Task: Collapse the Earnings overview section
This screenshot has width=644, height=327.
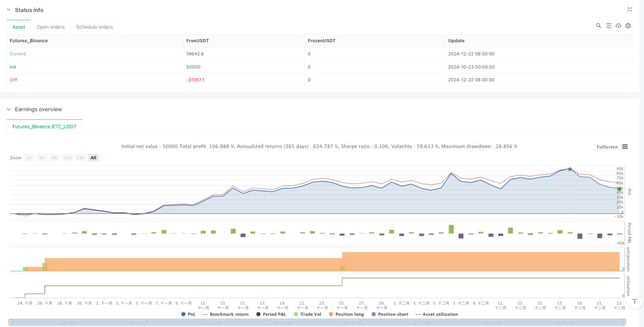Action: pos(8,109)
